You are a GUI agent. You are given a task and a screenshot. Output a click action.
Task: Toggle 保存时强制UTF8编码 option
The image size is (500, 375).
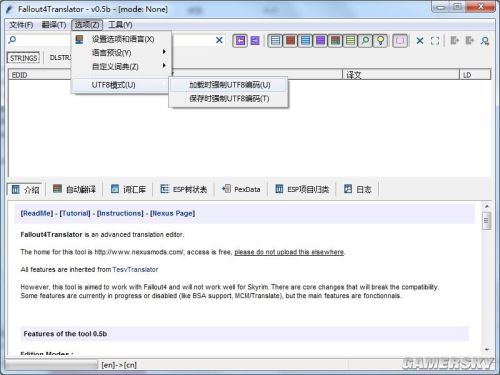point(229,99)
